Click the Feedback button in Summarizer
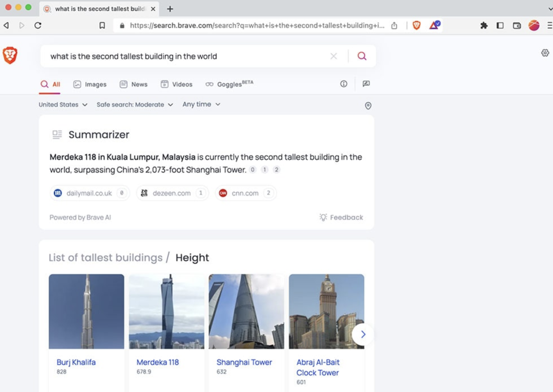Viewport: 553px width, 392px height. 341,217
